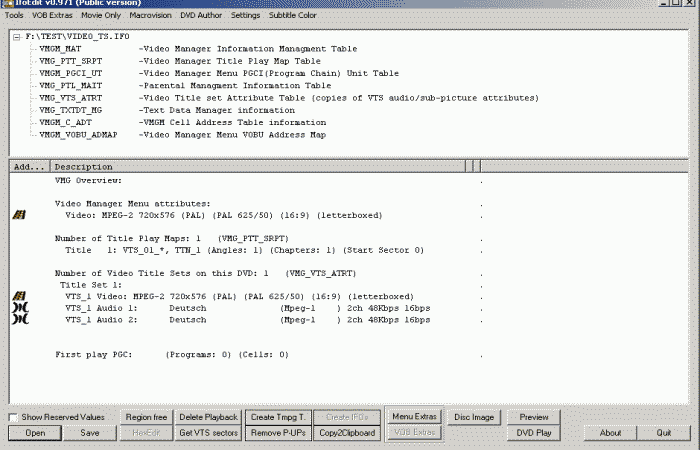700x450 pixels.
Task: Enable the Show Reserved Values checkbox
Action: pyautogui.click(x=13, y=417)
